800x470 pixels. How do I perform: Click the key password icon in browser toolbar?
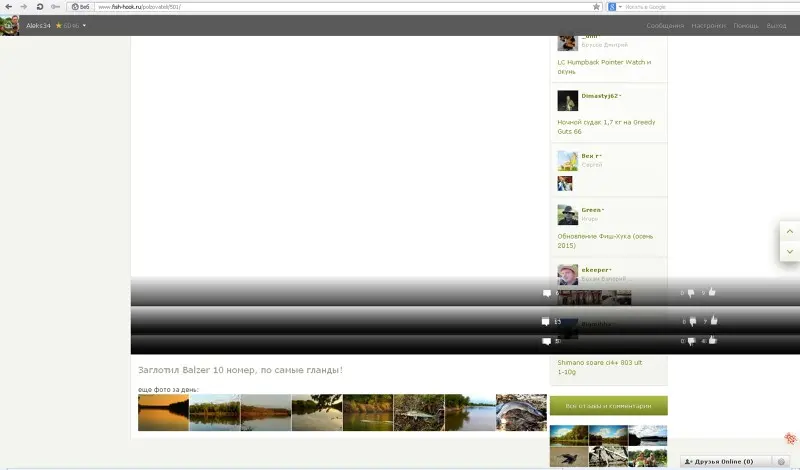(x=56, y=7)
